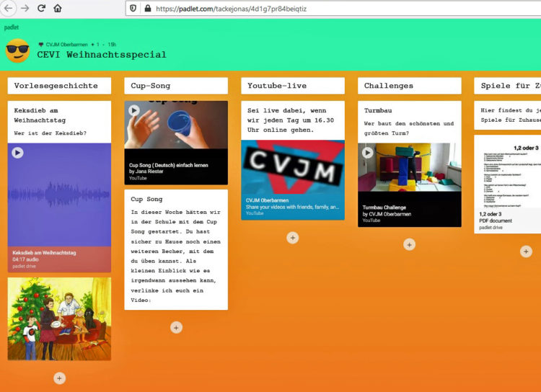Add a post under Cup-Song column
Viewport: 541px width, 392px height.
(x=176, y=328)
